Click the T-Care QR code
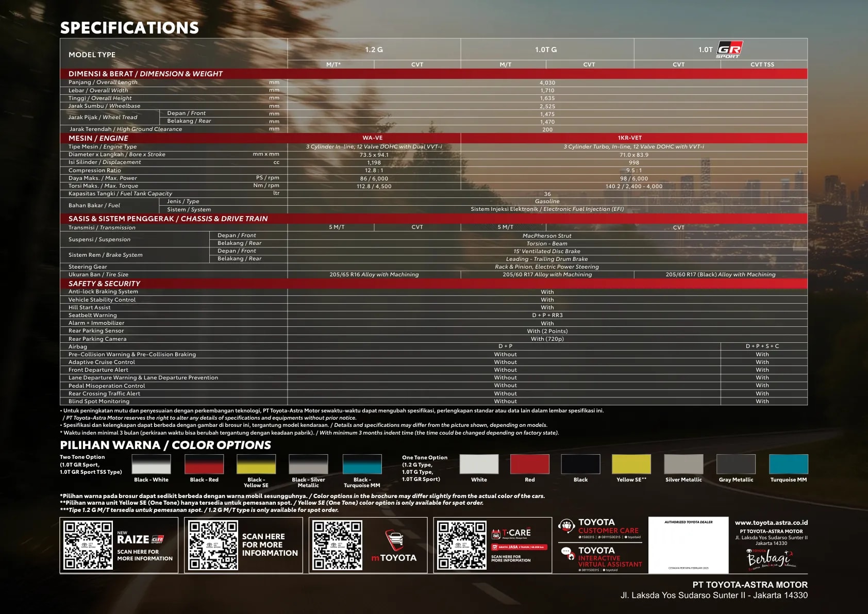 [x=462, y=545]
